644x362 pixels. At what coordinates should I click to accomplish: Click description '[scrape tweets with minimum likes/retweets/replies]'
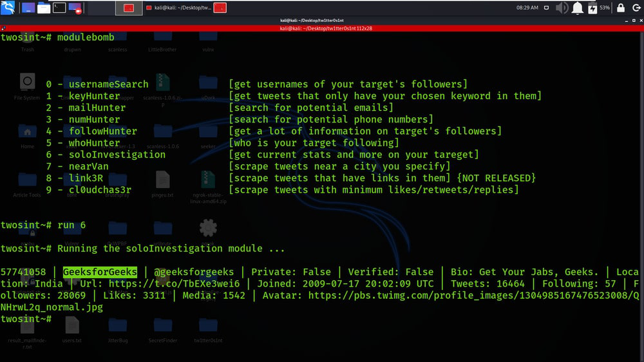tap(374, 190)
